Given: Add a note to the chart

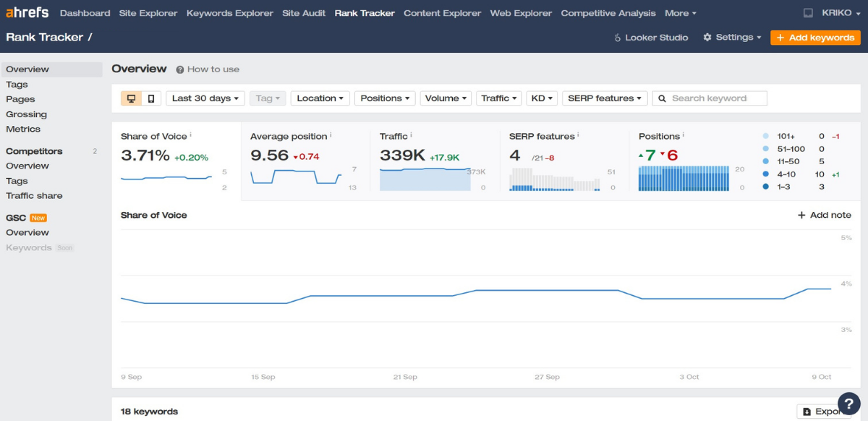Looking at the screenshot, I should pos(824,215).
